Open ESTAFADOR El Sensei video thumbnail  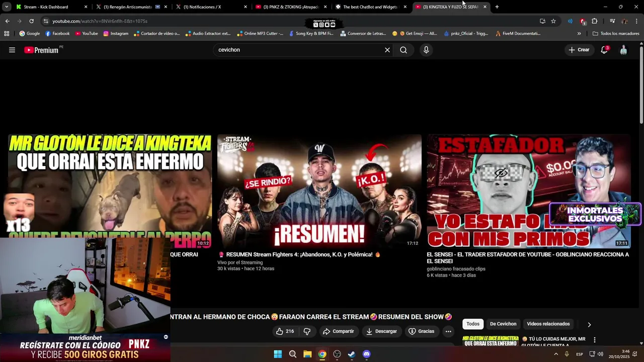pyautogui.click(x=529, y=191)
